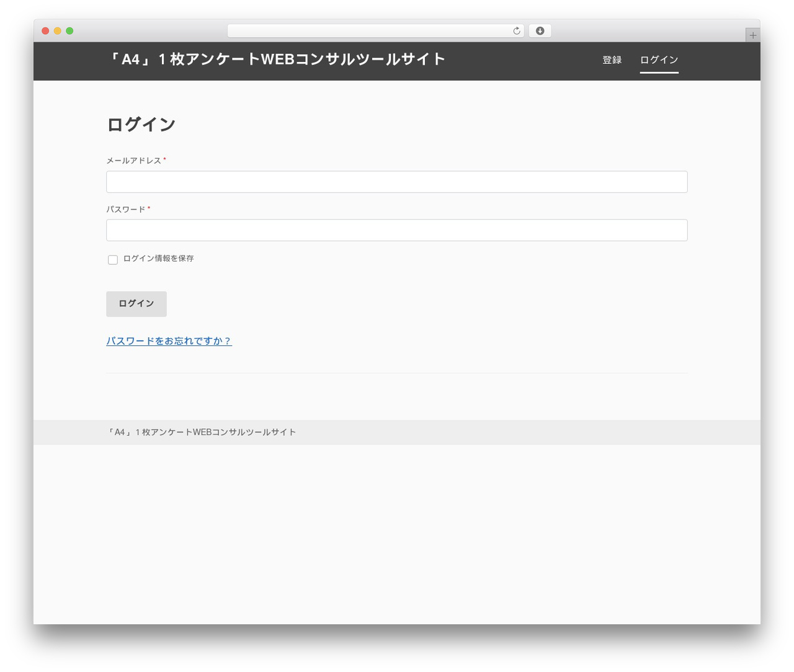Click the browser reload icon

click(517, 31)
